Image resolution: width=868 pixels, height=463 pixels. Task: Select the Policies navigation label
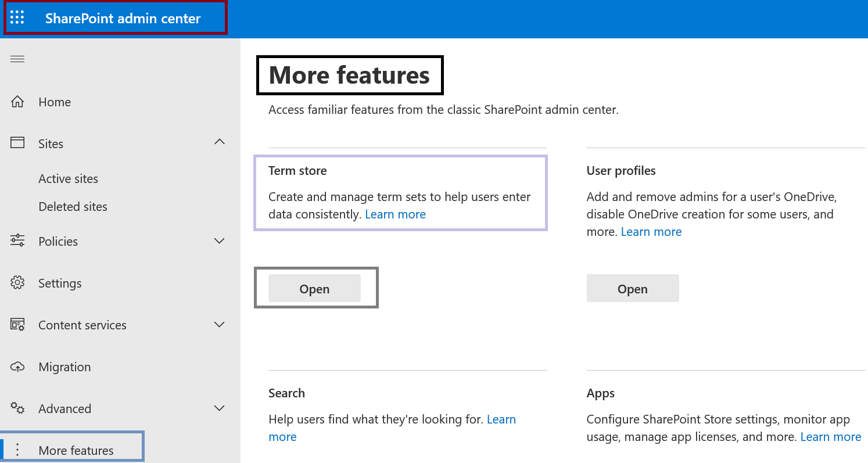58,242
